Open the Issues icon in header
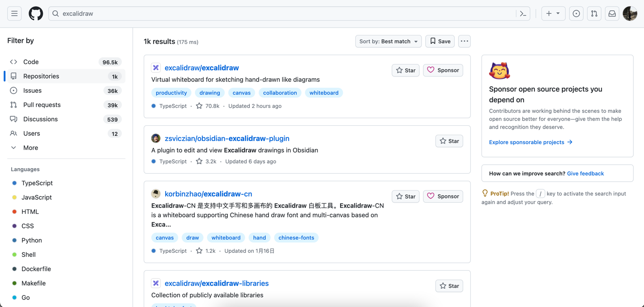This screenshot has height=307, width=644. click(x=576, y=13)
